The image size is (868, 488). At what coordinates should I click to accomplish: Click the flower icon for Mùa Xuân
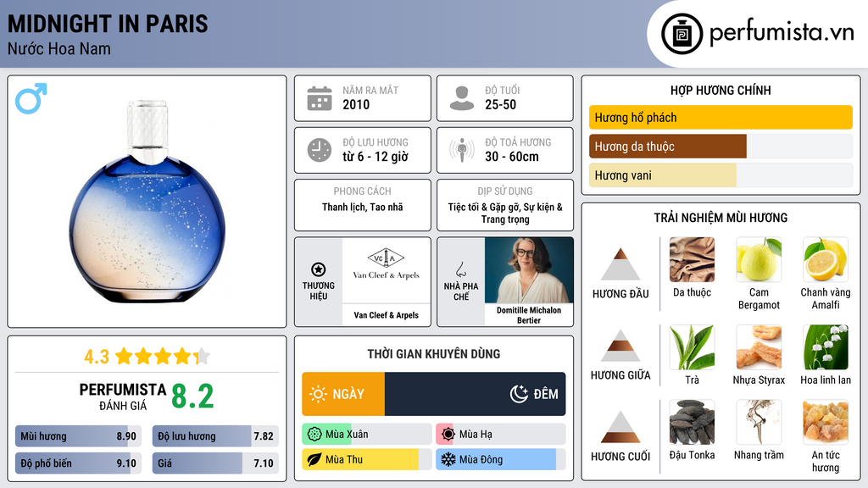coord(314,435)
